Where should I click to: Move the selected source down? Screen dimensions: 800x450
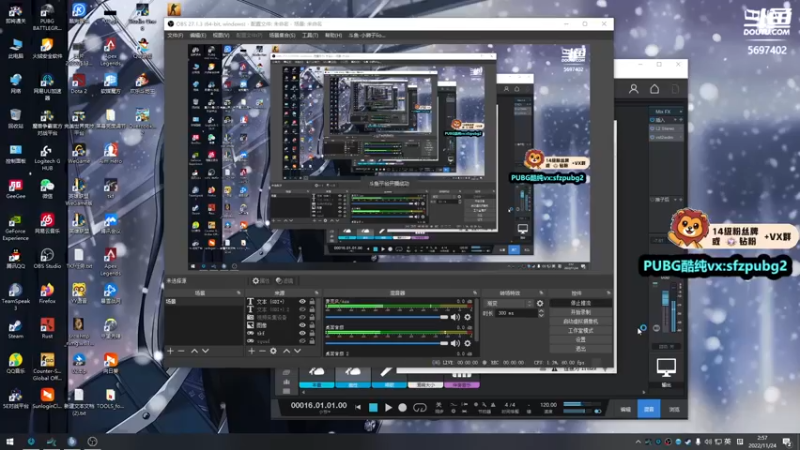tap(297, 351)
